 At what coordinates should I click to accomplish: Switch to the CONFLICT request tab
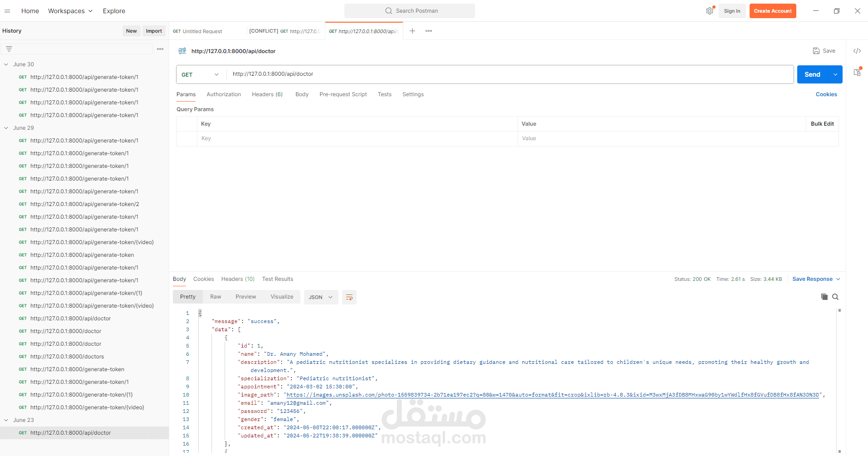point(285,31)
